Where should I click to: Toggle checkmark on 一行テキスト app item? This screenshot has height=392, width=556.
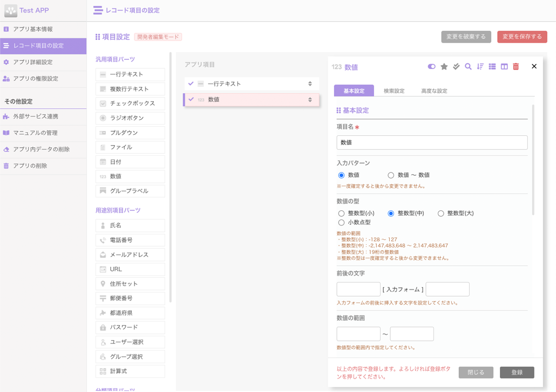[191, 84]
